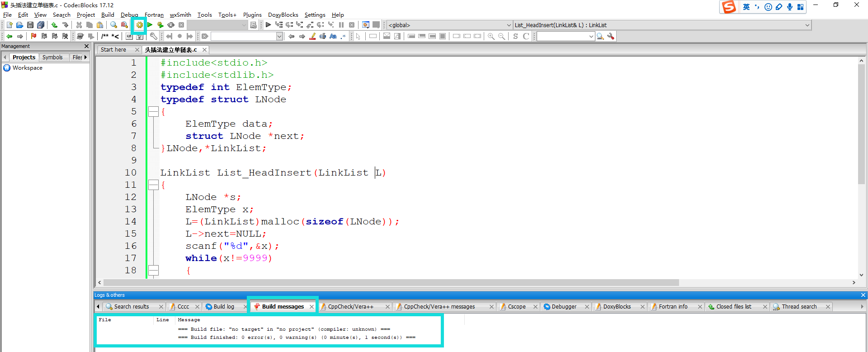Click the New file icon
The height and width of the screenshot is (352, 868).
pyautogui.click(x=9, y=25)
